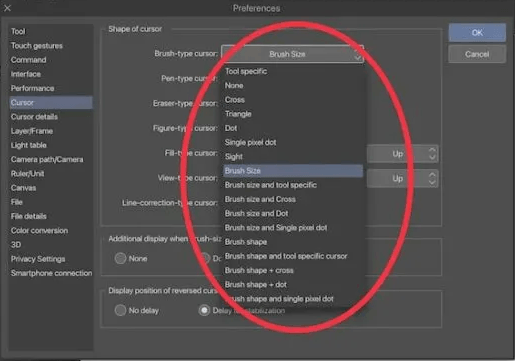Select No delay radio button
Screen dimensions: 515x361
pyautogui.click(x=120, y=310)
